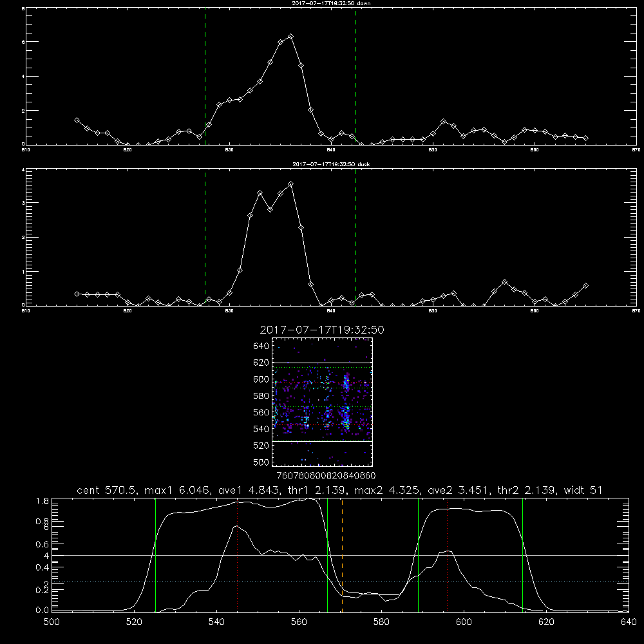Click the timestamp title above the heat map
644x644 pixels.
(322, 330)
